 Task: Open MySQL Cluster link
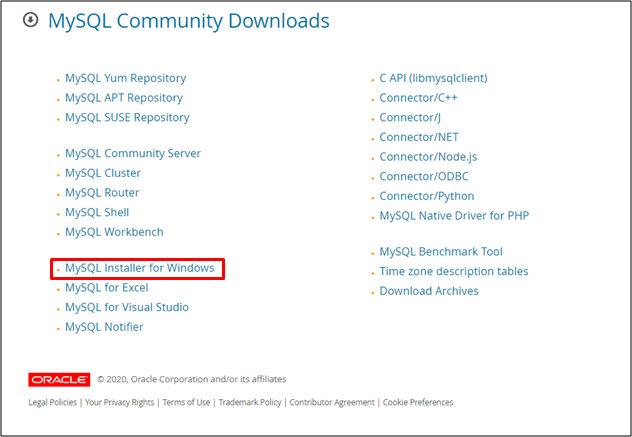click(x=103, y=173)
